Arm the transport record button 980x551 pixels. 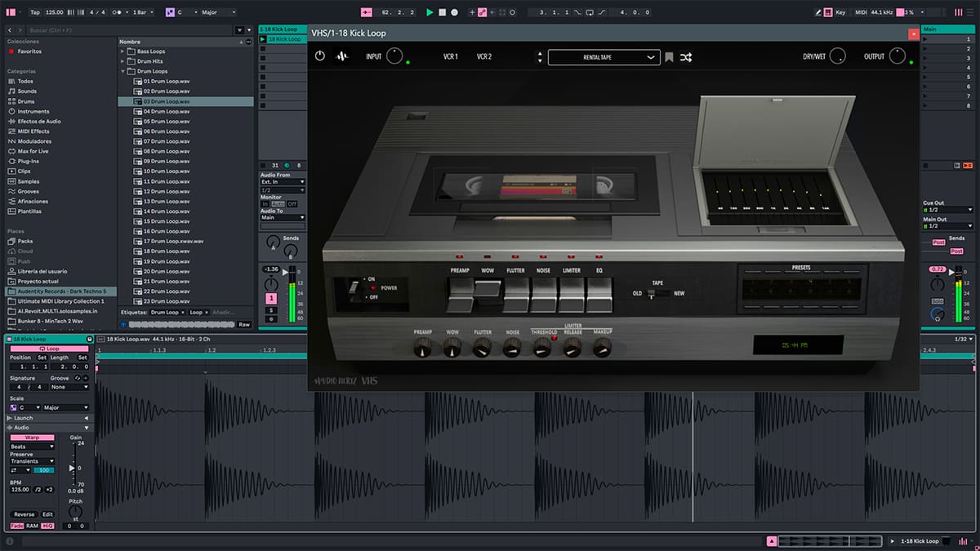(x=454, y=12)
